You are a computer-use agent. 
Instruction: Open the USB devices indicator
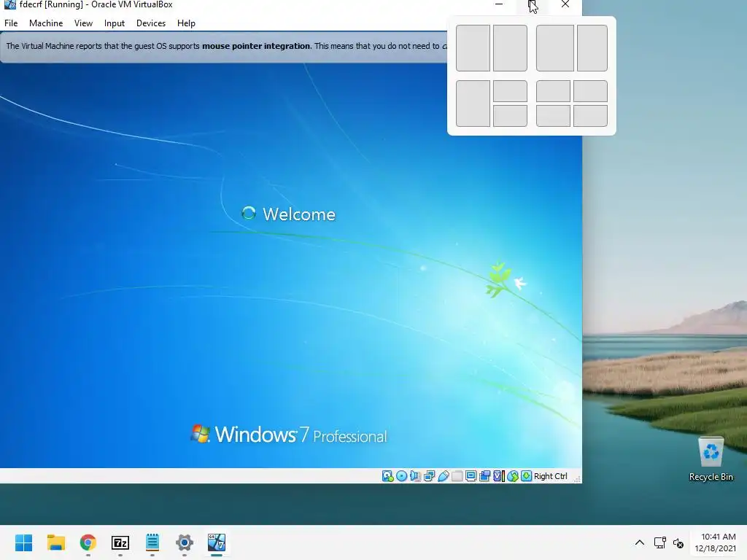443,476
